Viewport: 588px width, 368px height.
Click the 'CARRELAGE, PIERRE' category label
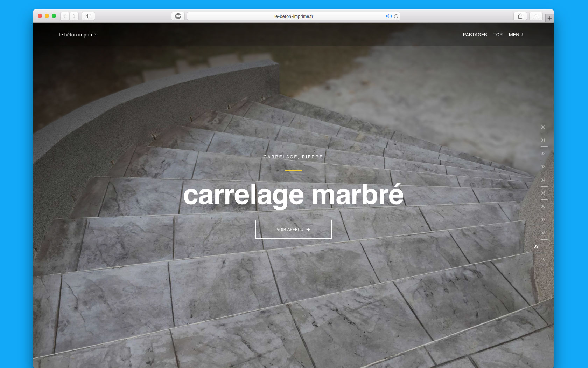pos(293,157)
